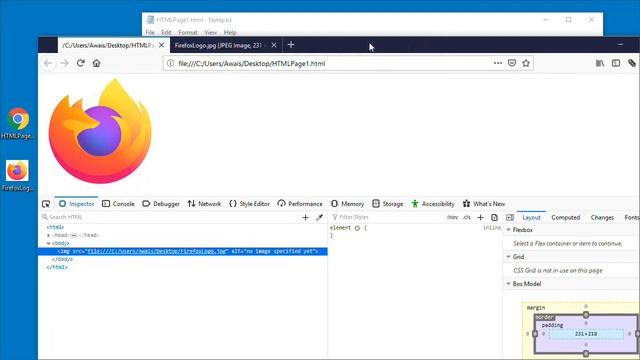Screen dimensions: 640x360
Task: Click the border label in box model
Action: click(544, 317)
